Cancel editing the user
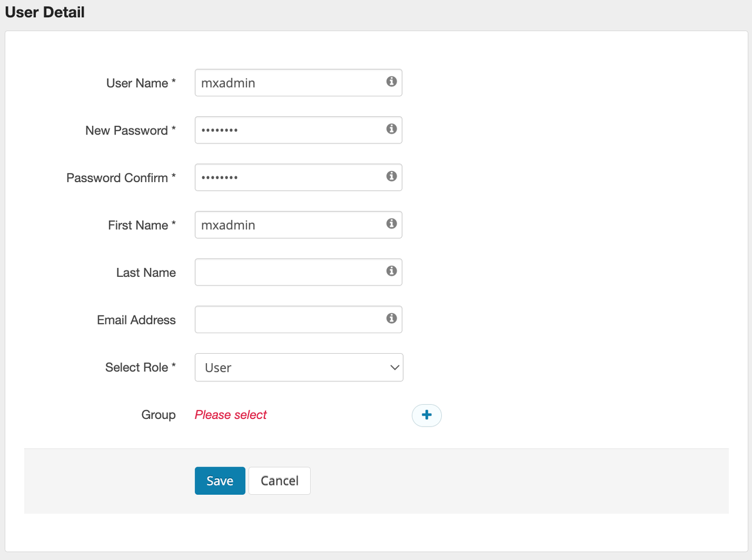Screen dimensions: 752x560 click(x=280, y=481)
